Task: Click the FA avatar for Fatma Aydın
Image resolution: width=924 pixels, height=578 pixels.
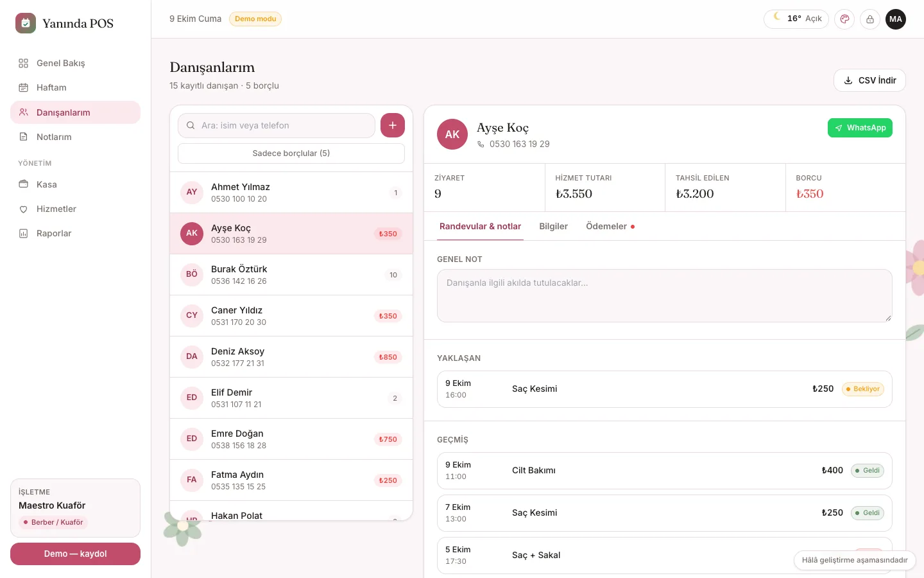Action: 192,480
